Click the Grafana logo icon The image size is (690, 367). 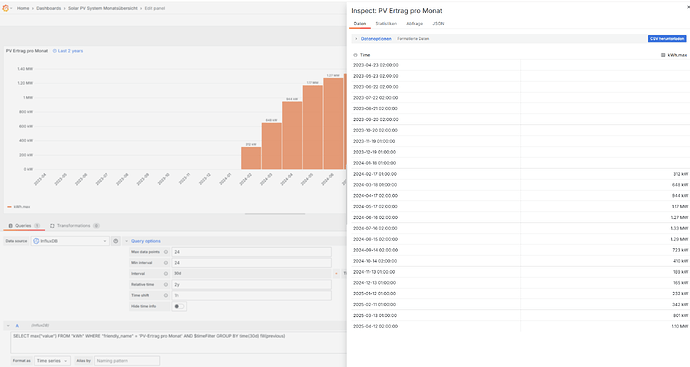(5, 8)
